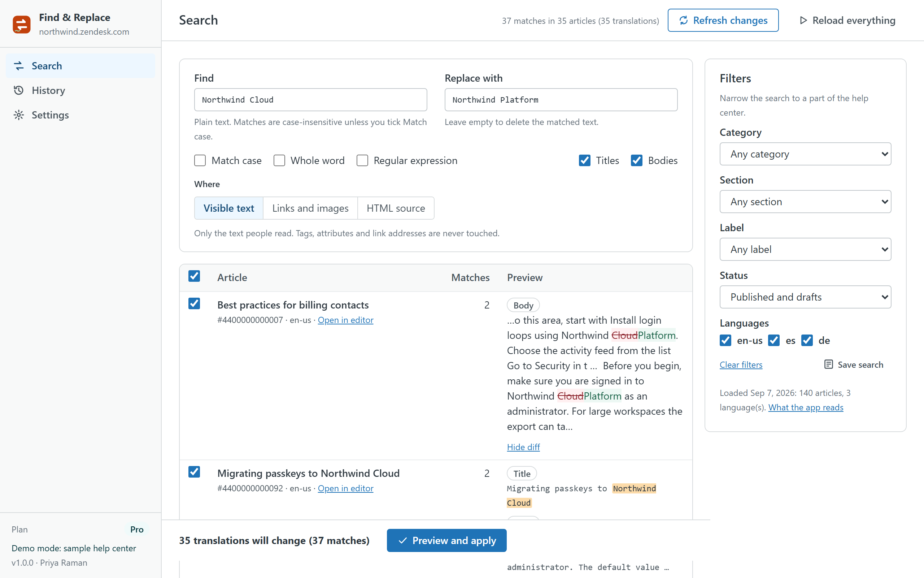Uncheck the Bodies checkbox
Viewport: 924px width, 578px height.
tap(636, 160)
